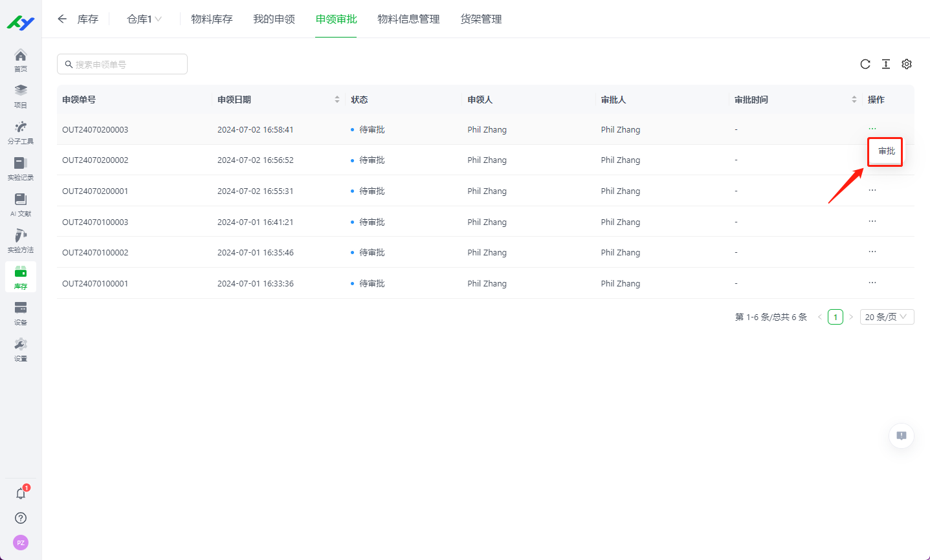Expand the 仓库1 warehouse dropdown
The height and width of the screenshot is (560, 930).
[143, 19]
